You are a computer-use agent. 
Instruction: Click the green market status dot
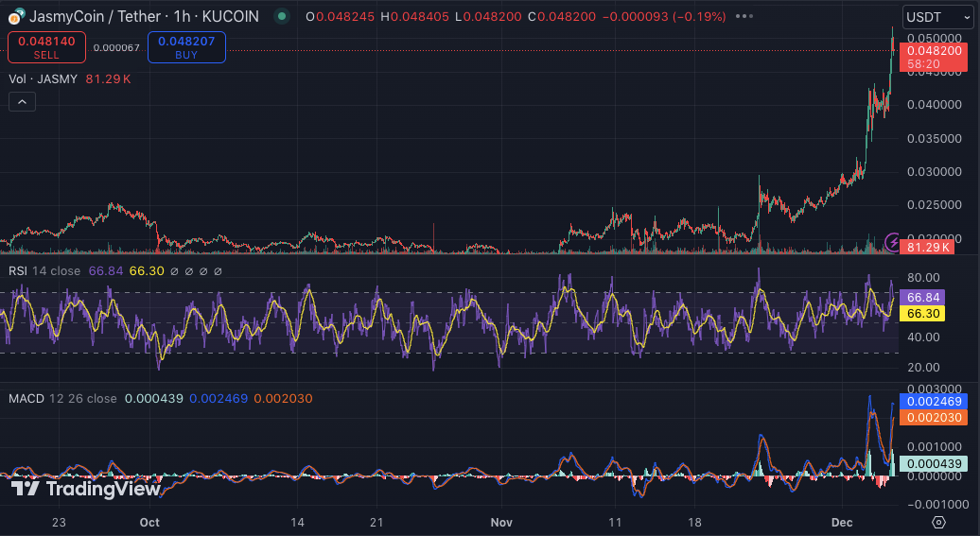(x=282, y=16)
